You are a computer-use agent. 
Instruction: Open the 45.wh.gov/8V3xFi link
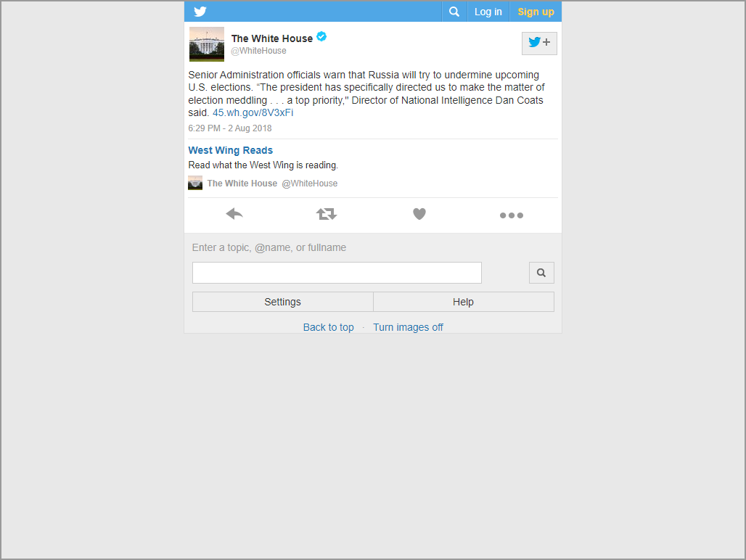253,112
